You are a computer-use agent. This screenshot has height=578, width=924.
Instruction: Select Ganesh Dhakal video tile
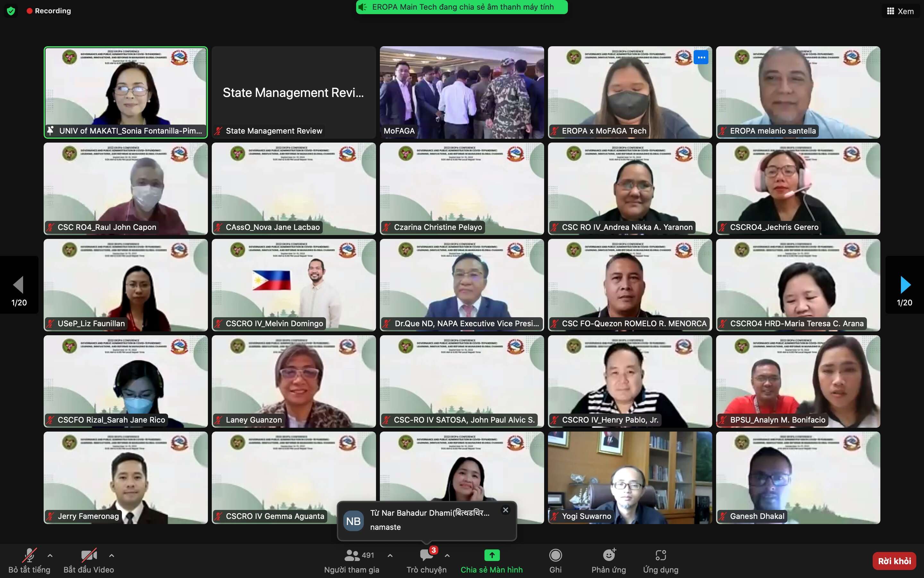(x=798, y=478)
